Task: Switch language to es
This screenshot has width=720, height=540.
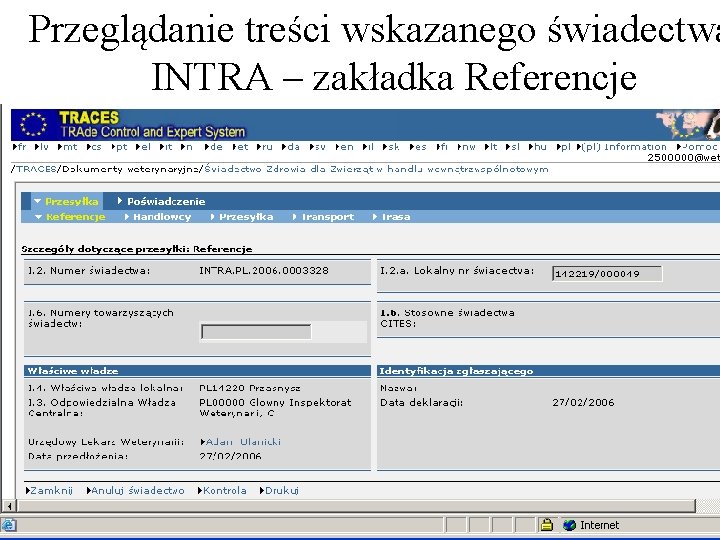Action: tap(418, 147)
